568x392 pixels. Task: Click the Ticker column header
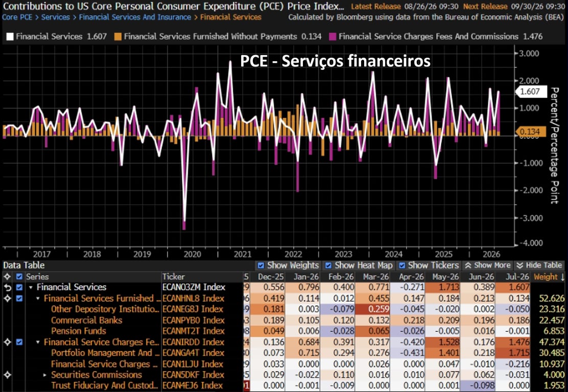[x=174, y=277]
